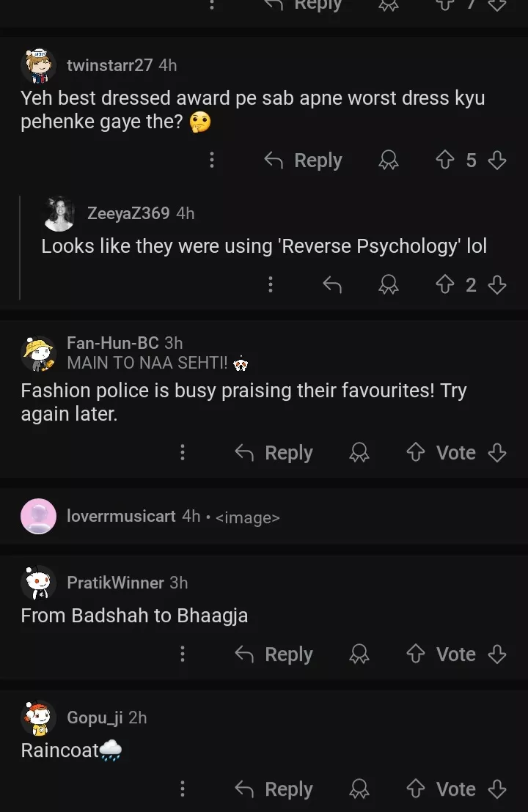Give an award to twinstarr27's comment
This screenshot has width=528, height=812.
pos(389,160)
